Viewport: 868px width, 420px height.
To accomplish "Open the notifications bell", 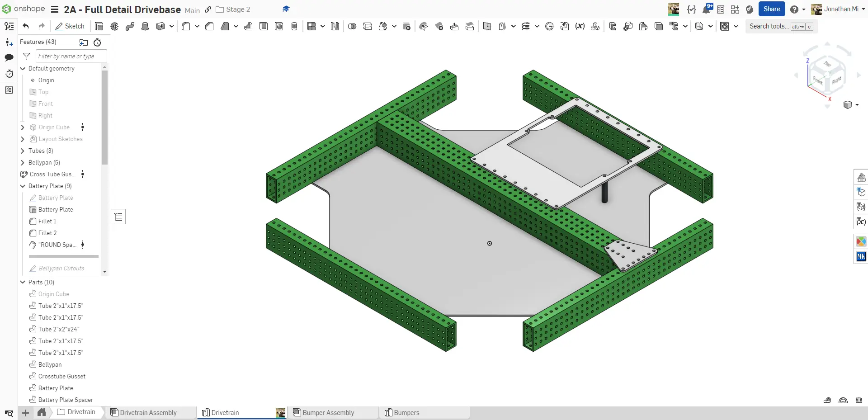I will coord(706,9).
